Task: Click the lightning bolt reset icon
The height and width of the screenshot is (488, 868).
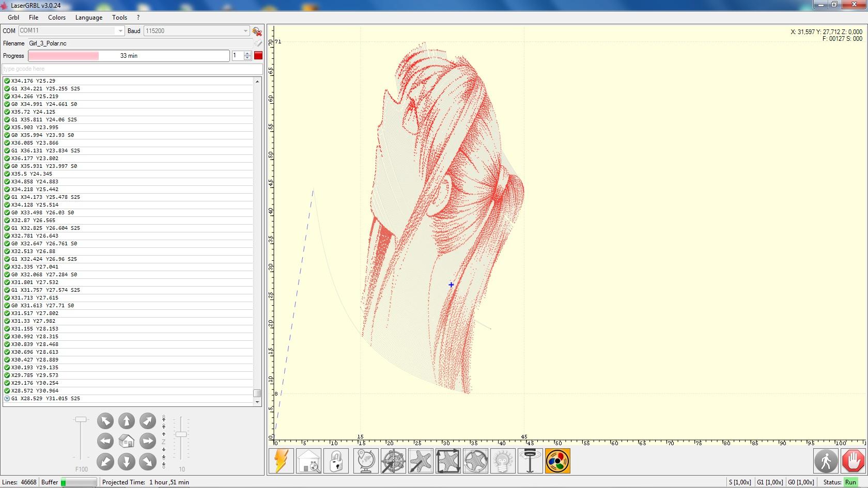Action: (282, 461)
